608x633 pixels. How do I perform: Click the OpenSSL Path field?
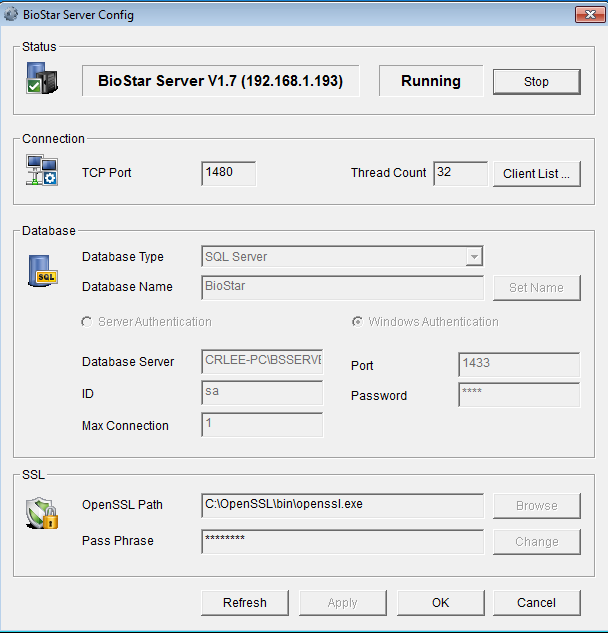pyautogui.click(x=342, y=505)
